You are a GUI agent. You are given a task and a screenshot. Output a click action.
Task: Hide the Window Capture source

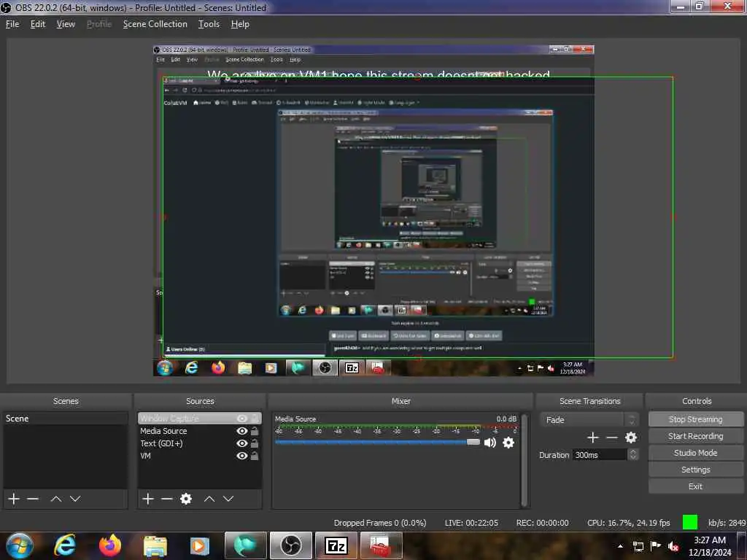(242, 419)
